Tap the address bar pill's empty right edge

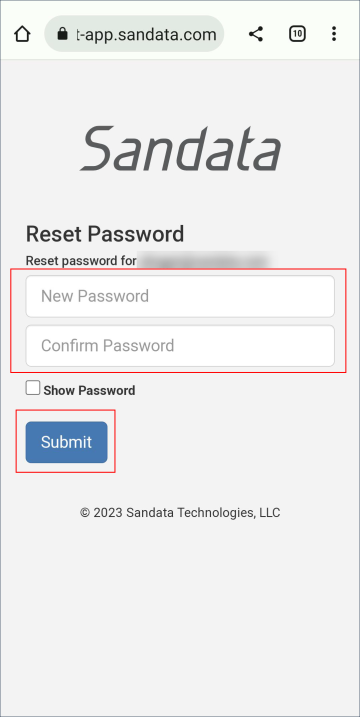(x=220, y=34)
